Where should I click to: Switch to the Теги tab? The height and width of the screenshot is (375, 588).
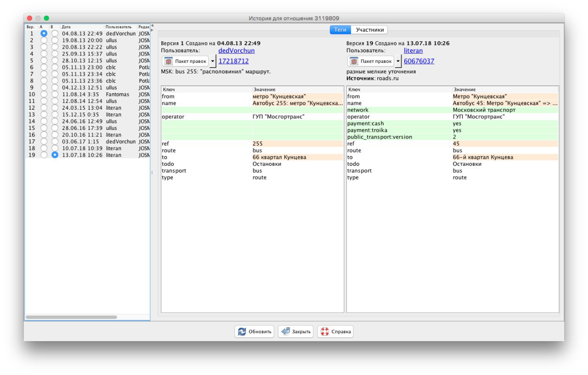pyautogui.click(x=340, y=30)
